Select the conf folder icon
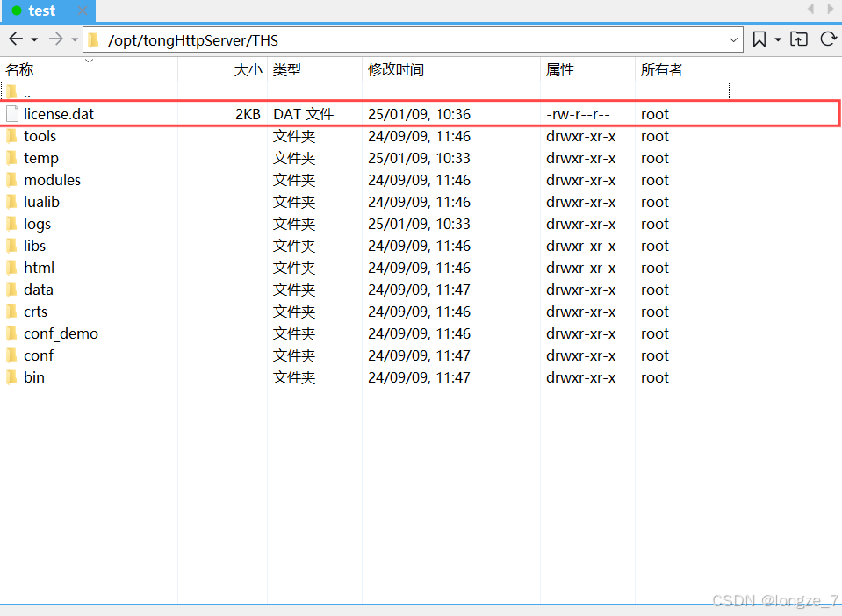 coord(11,355)
